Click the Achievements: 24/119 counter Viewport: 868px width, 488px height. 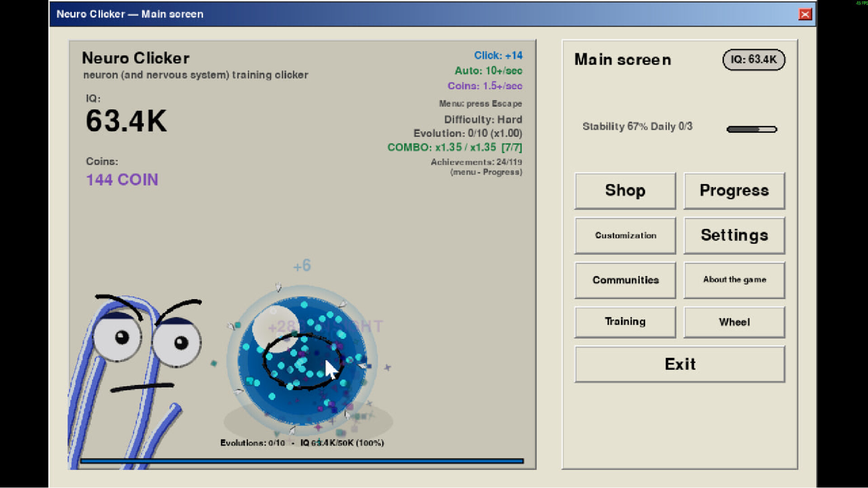[476, 161]
